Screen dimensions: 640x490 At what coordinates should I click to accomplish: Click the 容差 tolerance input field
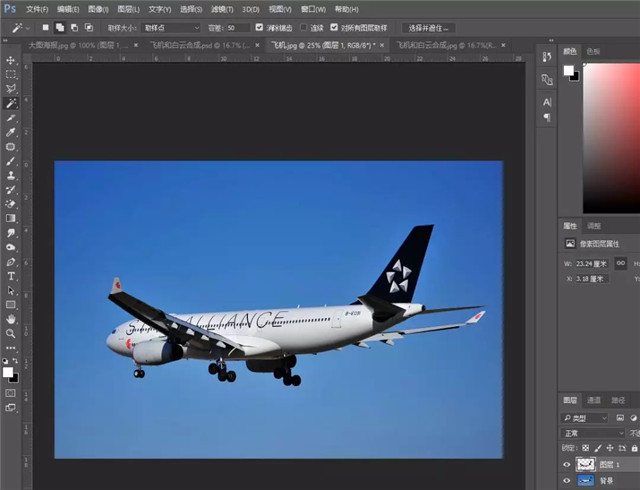238,28
